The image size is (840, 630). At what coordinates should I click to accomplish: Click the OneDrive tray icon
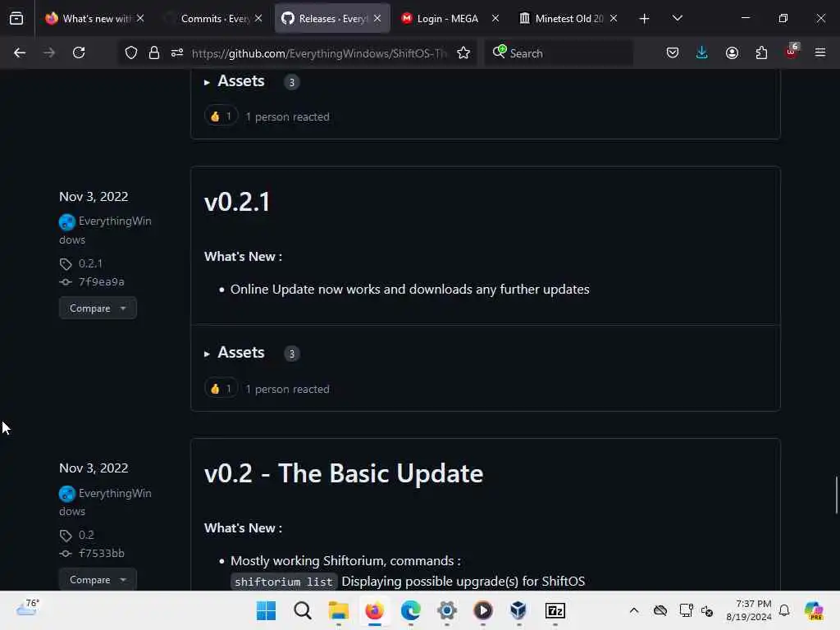pyautogui.click(x=660, y=610)
